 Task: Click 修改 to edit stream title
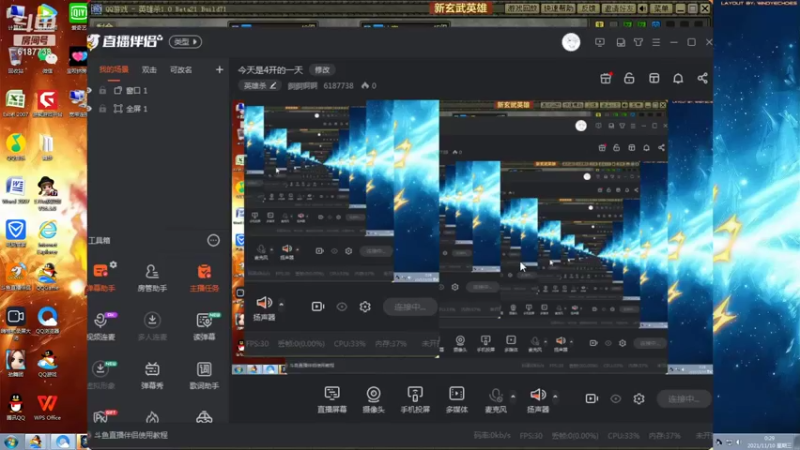pyautogui.click(x=322, y=70)
